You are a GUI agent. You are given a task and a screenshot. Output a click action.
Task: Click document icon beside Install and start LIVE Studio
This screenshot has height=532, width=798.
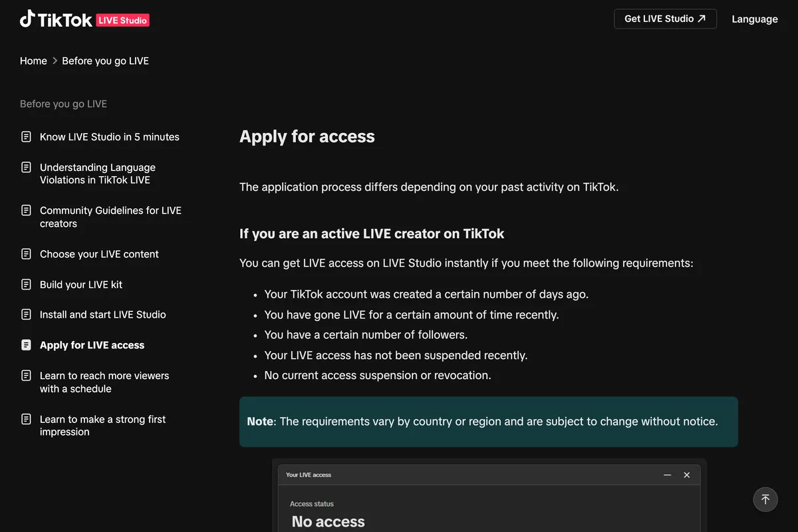(x=26, y=315)
